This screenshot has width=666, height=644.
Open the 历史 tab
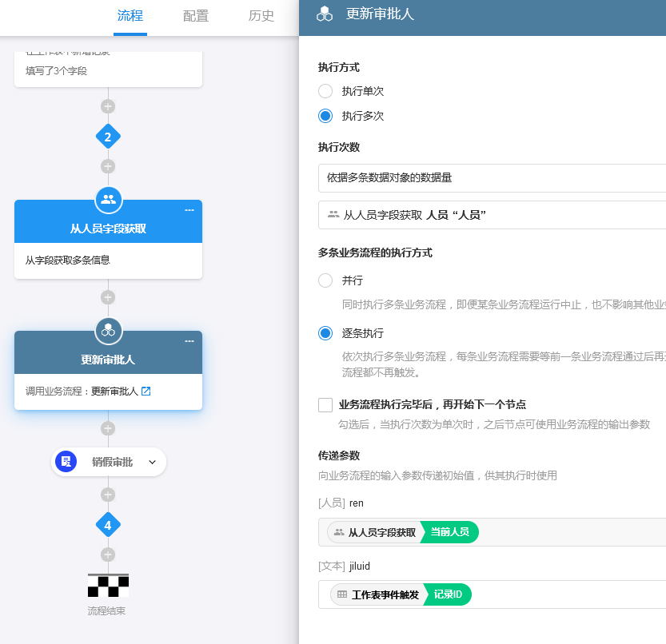pos(261,14)
